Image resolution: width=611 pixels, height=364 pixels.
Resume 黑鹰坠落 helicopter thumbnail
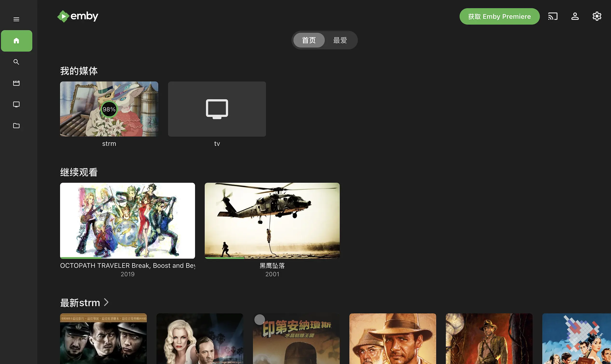(272, 221)
